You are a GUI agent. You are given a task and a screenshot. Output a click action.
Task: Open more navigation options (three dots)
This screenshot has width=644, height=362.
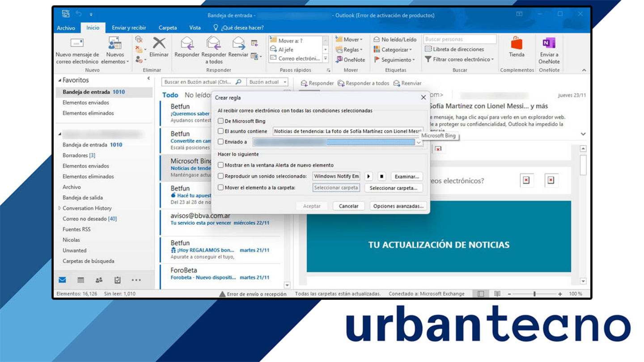click(x=136, y=280)
